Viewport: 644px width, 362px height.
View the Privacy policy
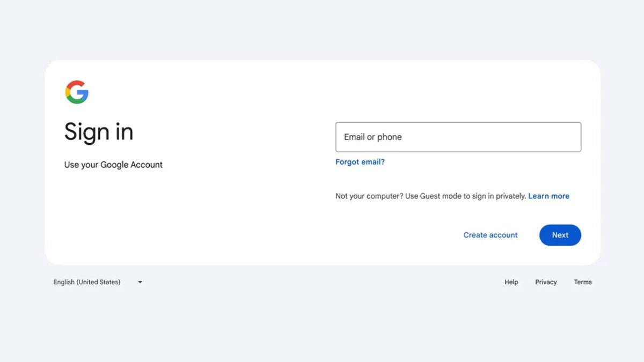point(546,282)
